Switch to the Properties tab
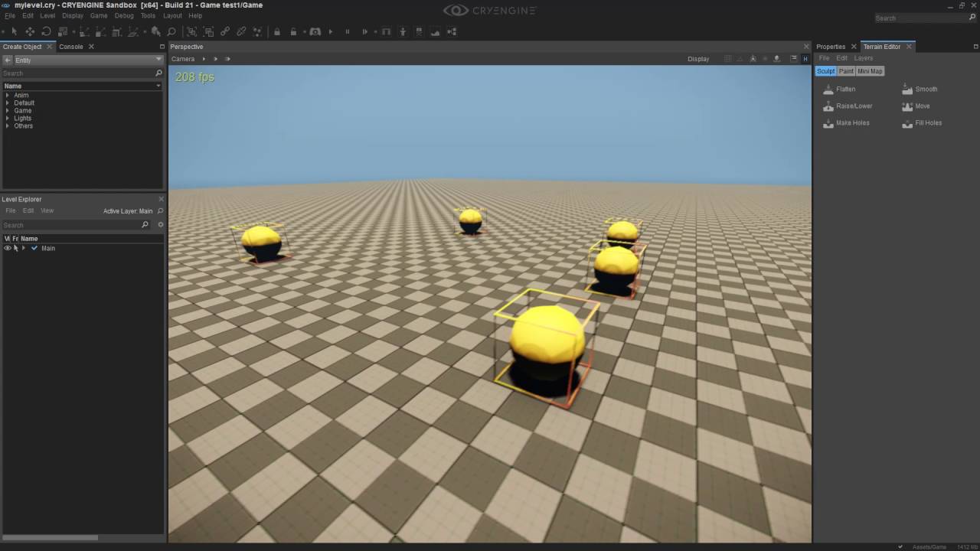Viewport: 980px width, 551px height. click(831, 47)
